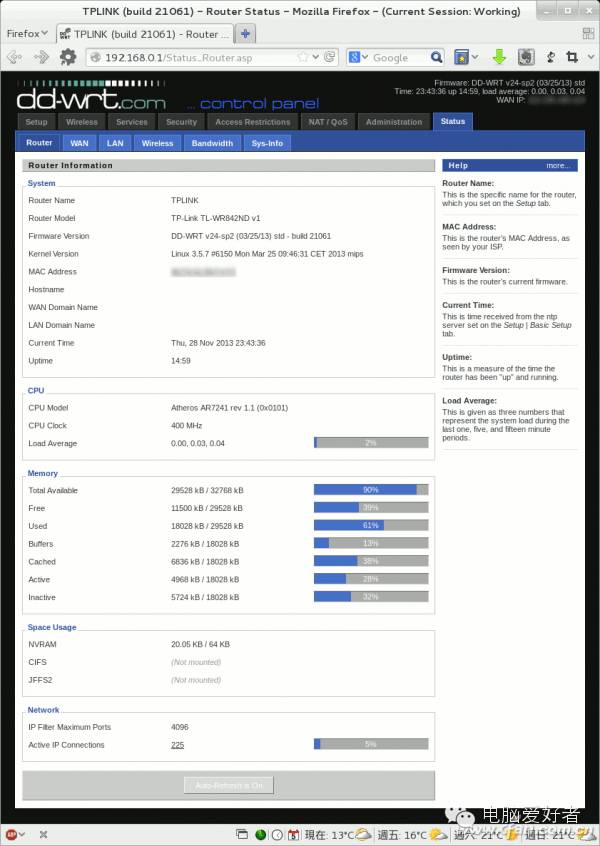
Task: Click the green downloads arrow
Action: click(x=499, y=57)
